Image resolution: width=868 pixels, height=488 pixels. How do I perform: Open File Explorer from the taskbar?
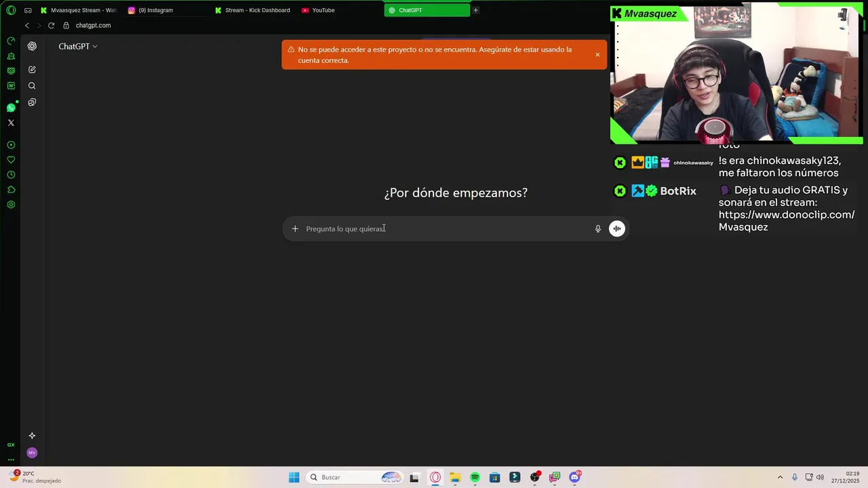(x=455, y=477)
